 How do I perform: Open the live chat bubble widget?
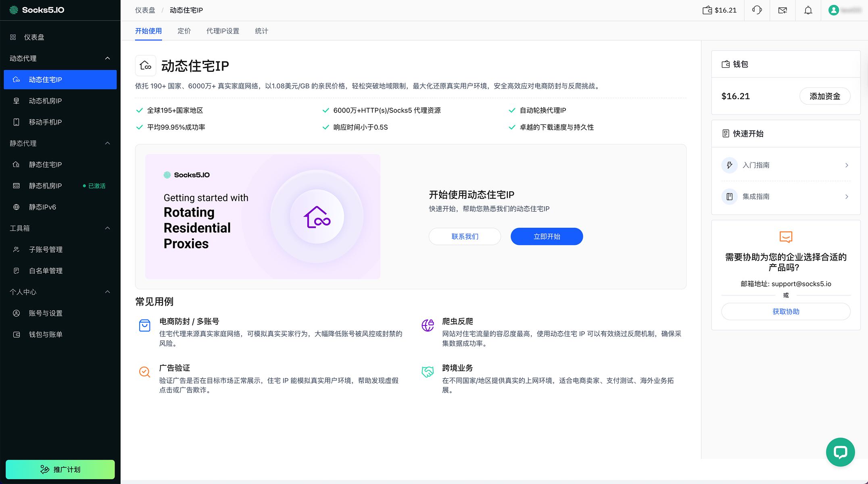coord(840,452)
